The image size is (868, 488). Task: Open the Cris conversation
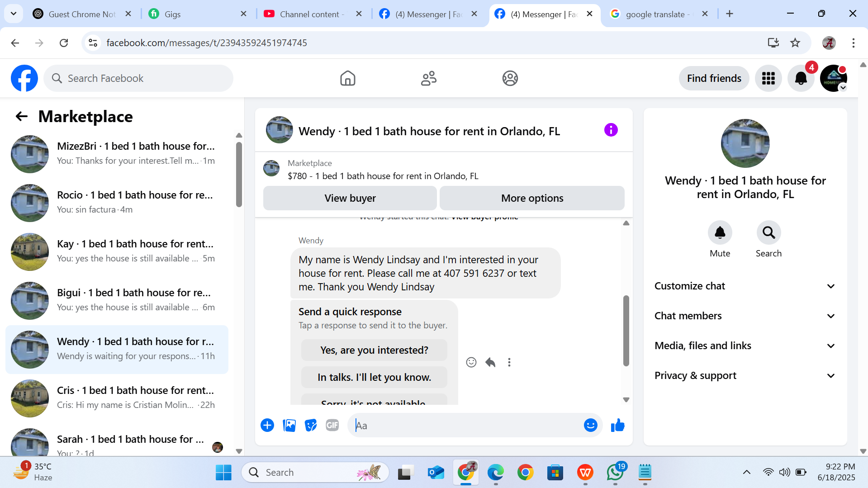[117, 398]
